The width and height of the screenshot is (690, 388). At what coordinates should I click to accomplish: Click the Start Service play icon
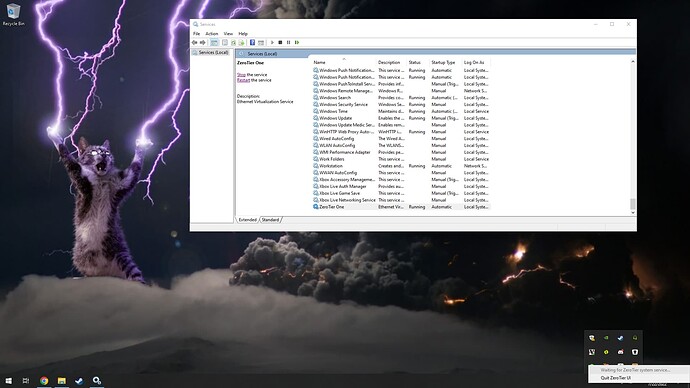click(x=272, y=43)
